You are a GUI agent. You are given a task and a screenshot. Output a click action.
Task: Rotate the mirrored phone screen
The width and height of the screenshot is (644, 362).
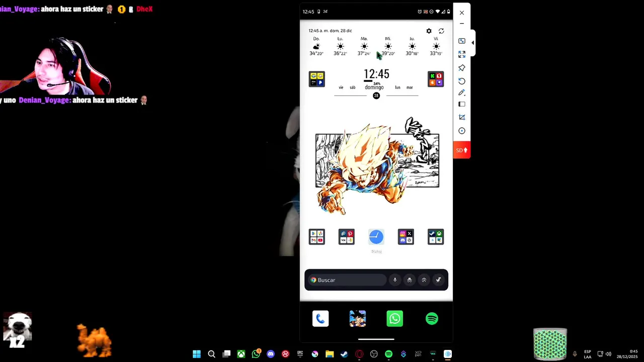tap(462, 81)
